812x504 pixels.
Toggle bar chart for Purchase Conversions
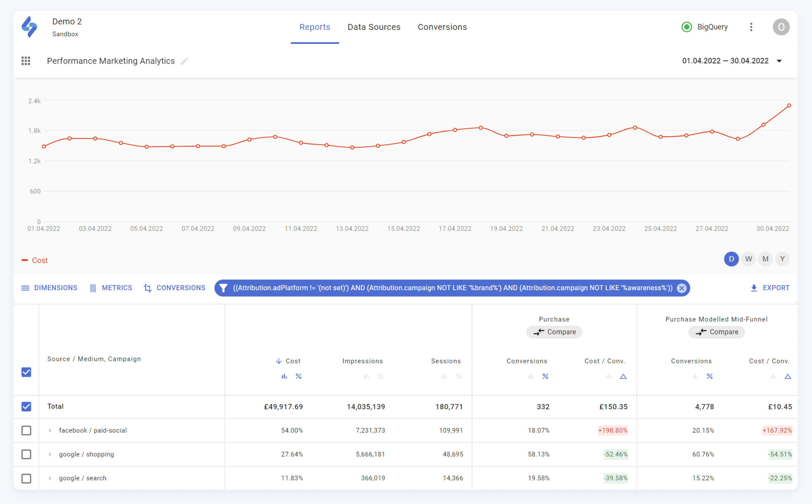pyautogui.click(x=531, y=376)
